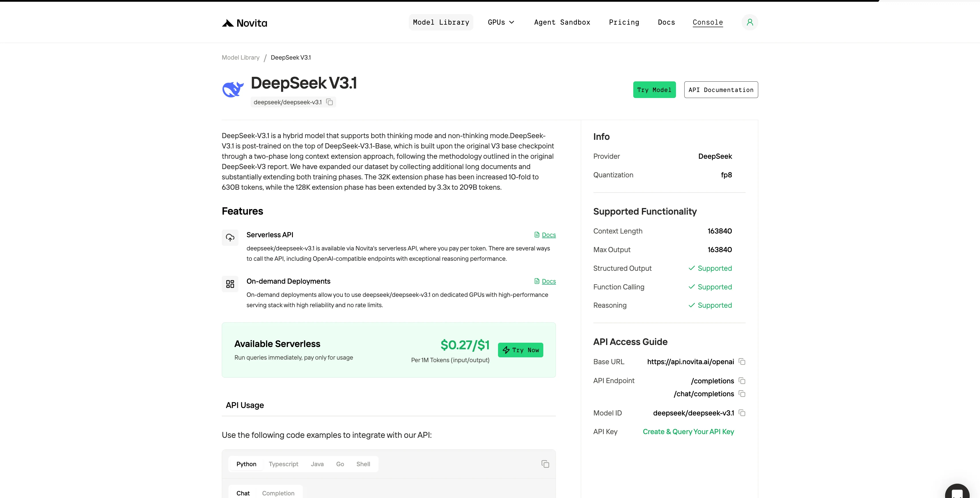This screenshot has width=980, height=498.
Task: Click Create & Query Your API Key
Action: tap(688, 432)
